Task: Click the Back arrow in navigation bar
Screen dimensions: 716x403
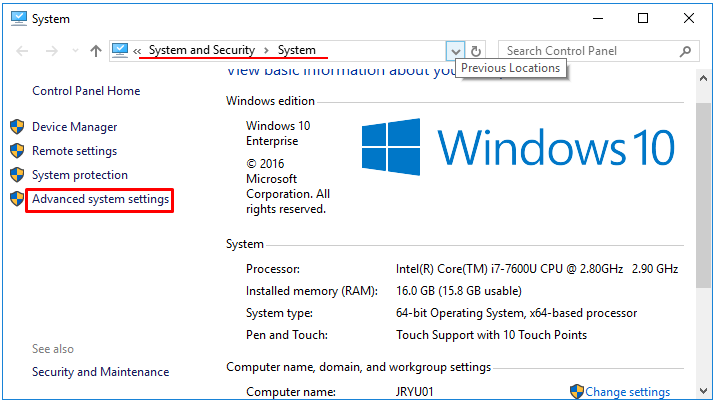Action: (20, 51)
